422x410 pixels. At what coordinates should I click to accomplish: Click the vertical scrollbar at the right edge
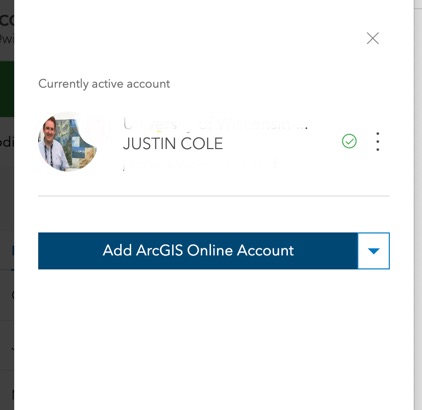coord(416,205)
